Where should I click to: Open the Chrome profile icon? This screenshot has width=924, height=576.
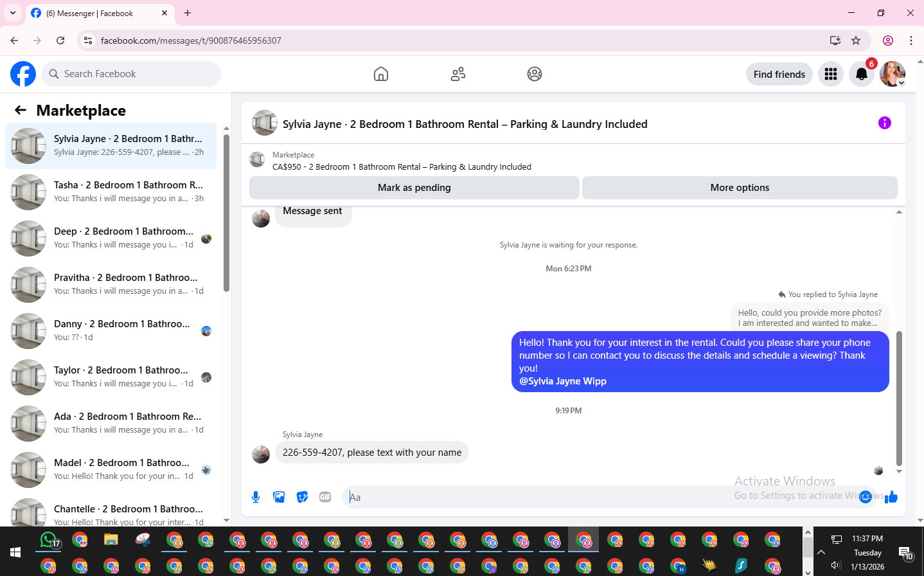(x=888, y=40)
